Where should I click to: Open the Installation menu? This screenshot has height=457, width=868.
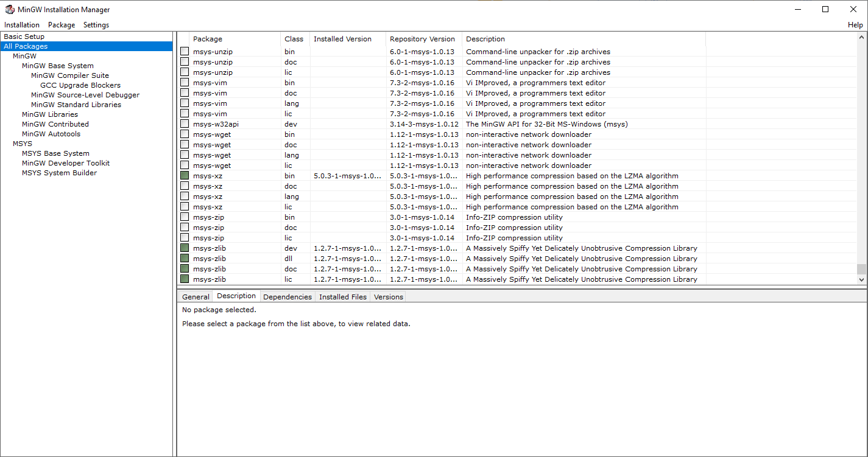tap(22, 25)
